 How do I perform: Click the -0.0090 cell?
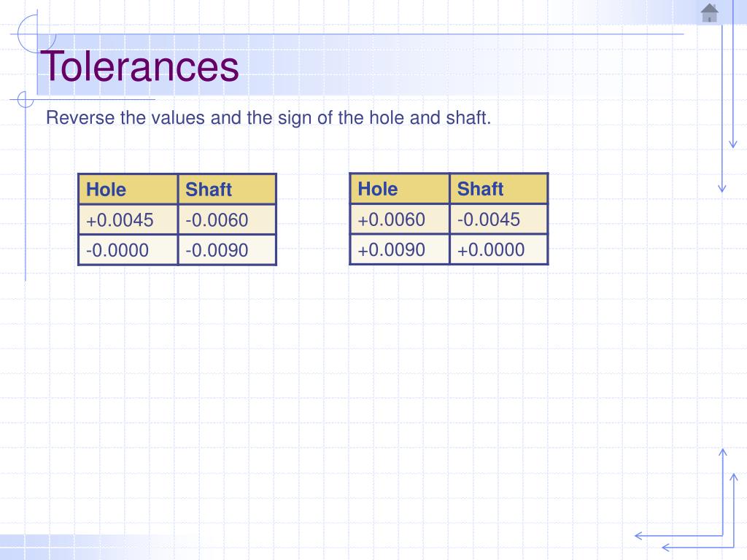[x=227, y=249]
